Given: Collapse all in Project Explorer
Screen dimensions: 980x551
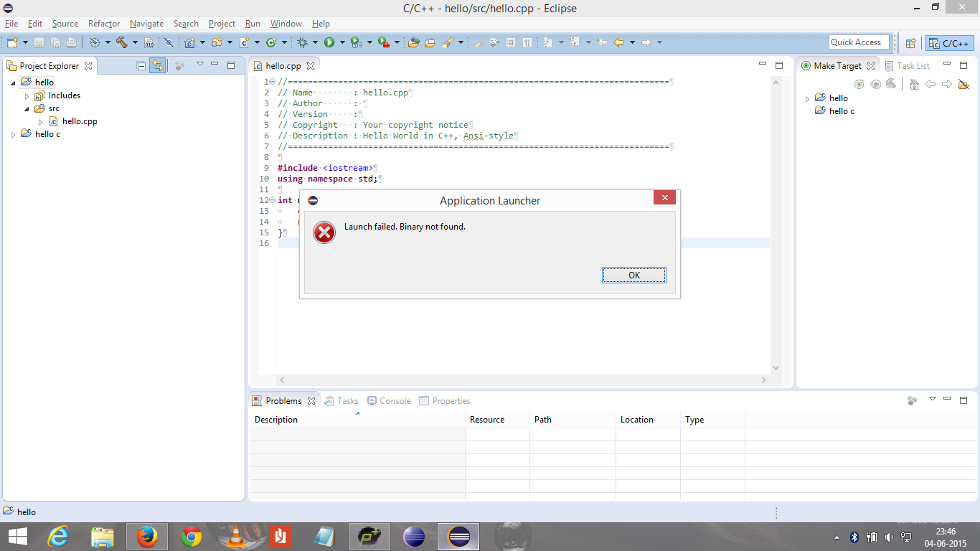Looking at the screenshot, I should click(141, 65).
